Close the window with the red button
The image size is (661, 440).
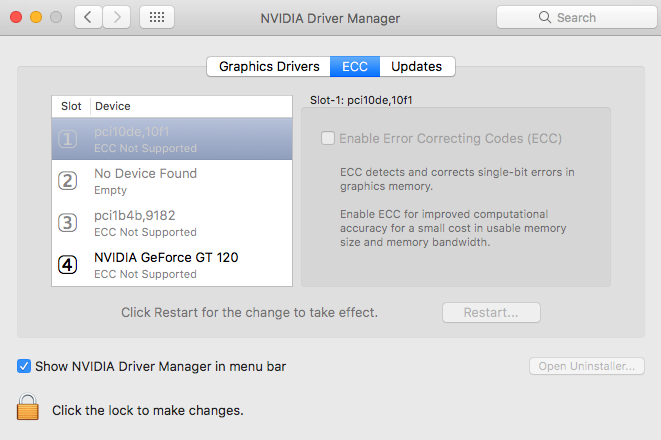pos(16,17)
